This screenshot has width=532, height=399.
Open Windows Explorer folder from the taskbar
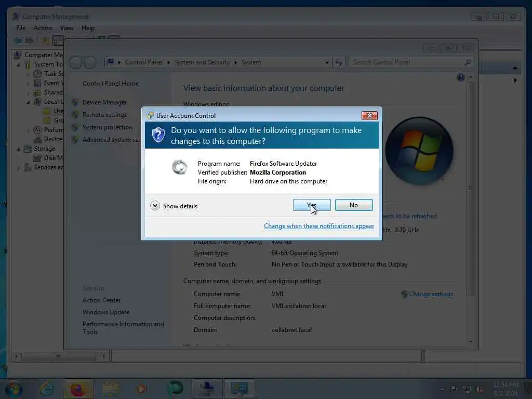pyautogui.click(x=110, y=389)
